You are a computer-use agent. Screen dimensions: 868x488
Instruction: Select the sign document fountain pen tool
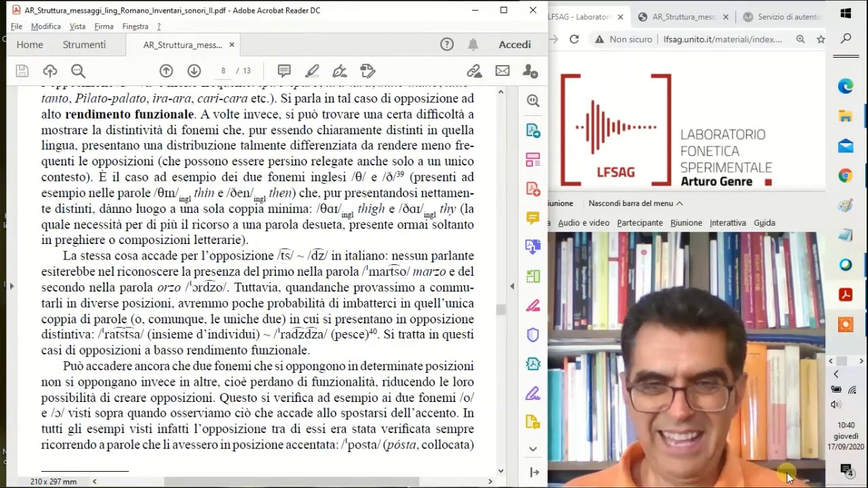[340, 71]
